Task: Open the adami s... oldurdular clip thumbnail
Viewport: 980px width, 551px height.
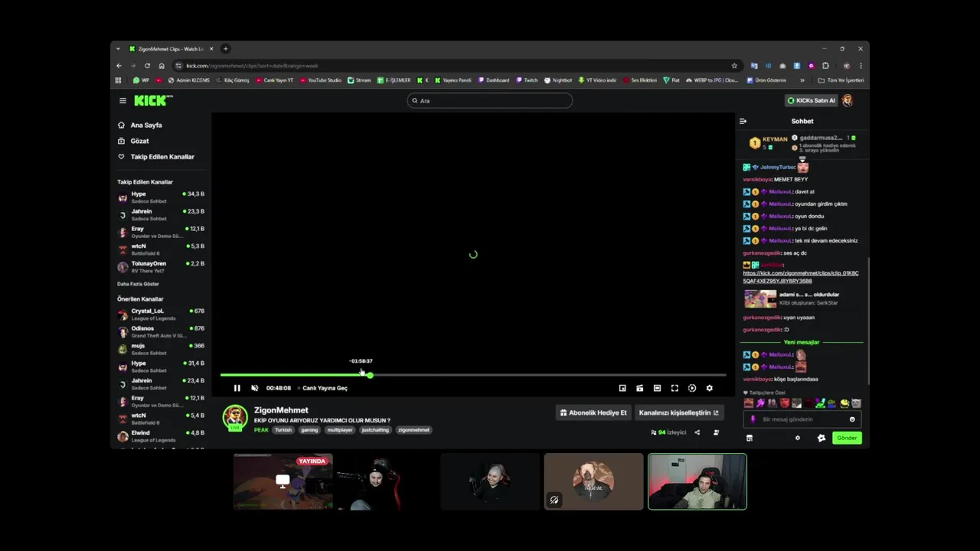Action: 760,298
